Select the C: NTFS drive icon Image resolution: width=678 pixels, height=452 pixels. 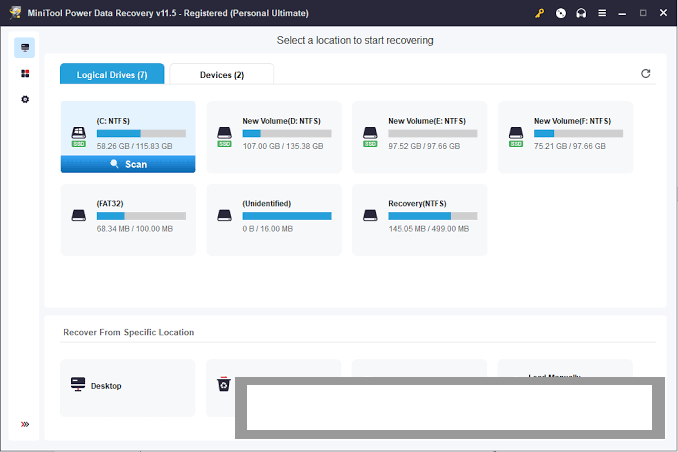point(79,136)
